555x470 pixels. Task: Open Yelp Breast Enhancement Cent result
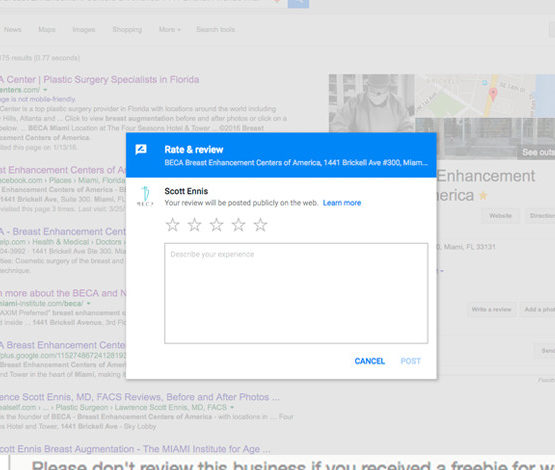(63, 232)
